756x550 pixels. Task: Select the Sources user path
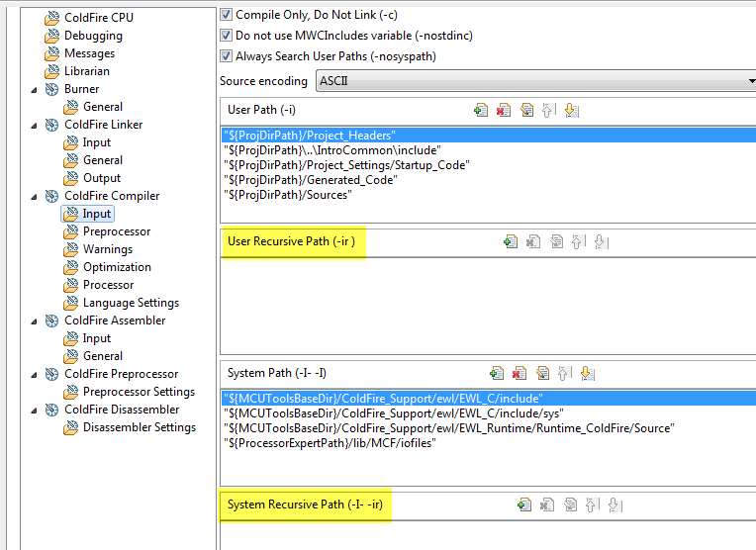click(x=489, y=195)
